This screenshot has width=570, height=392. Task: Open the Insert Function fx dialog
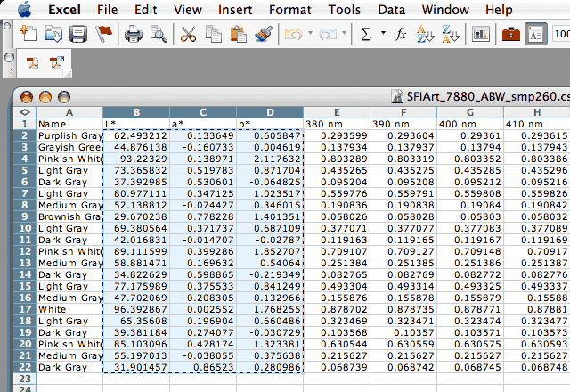pyautogui.click(x=400, y=34)
